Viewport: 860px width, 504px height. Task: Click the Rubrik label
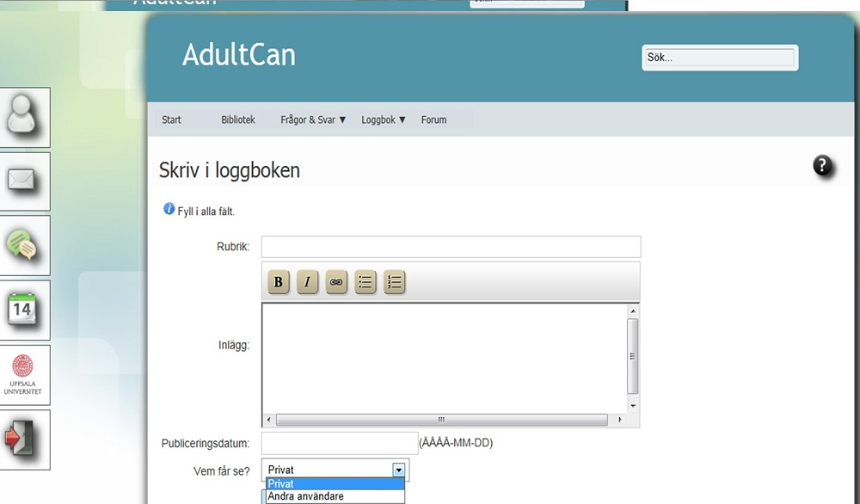(233, 247)
